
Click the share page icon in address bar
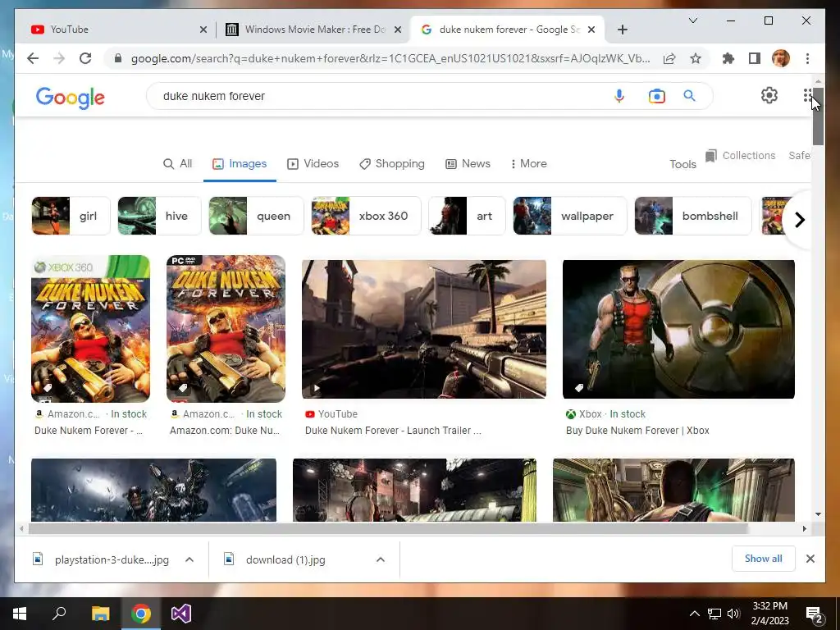(669, 58)
